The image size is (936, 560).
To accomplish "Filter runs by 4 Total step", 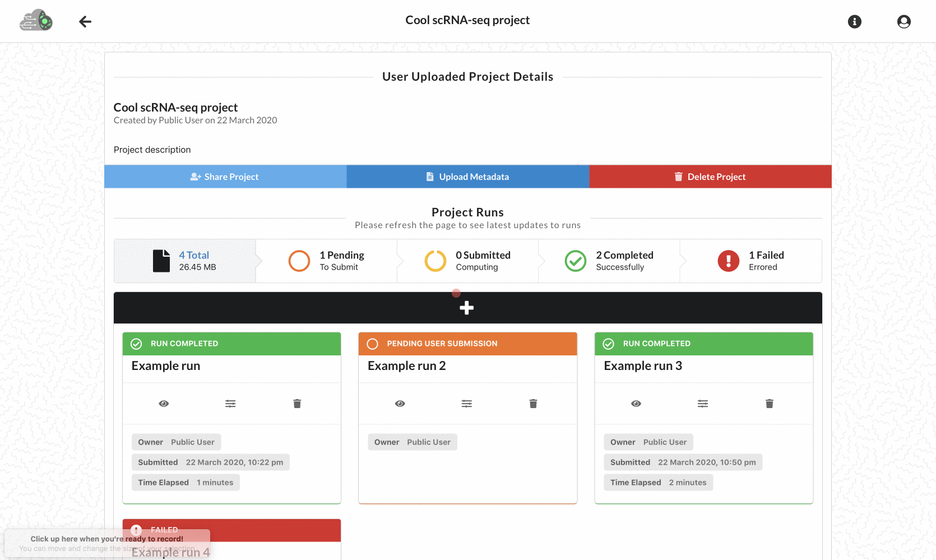I will (185, 261).
